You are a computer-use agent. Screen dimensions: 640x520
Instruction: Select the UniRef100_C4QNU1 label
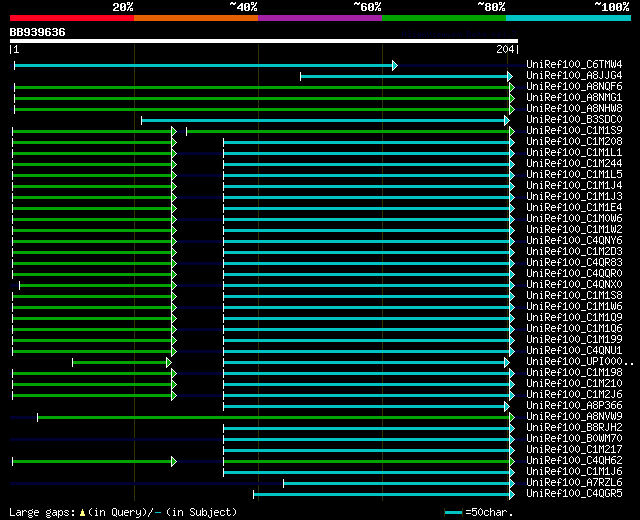574,351
